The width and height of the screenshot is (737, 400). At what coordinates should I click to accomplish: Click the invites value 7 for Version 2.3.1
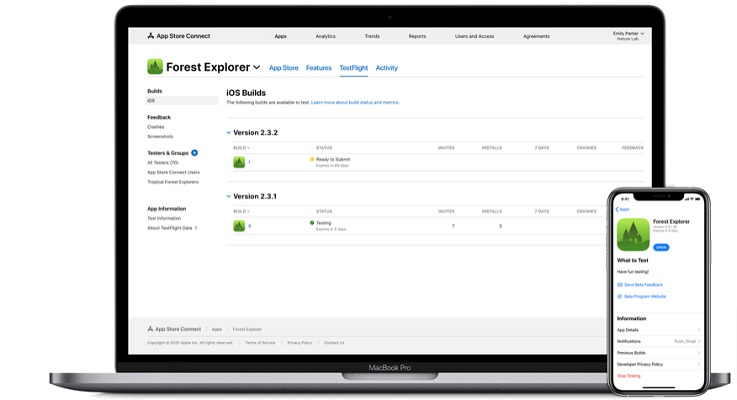tap(453, 226)
